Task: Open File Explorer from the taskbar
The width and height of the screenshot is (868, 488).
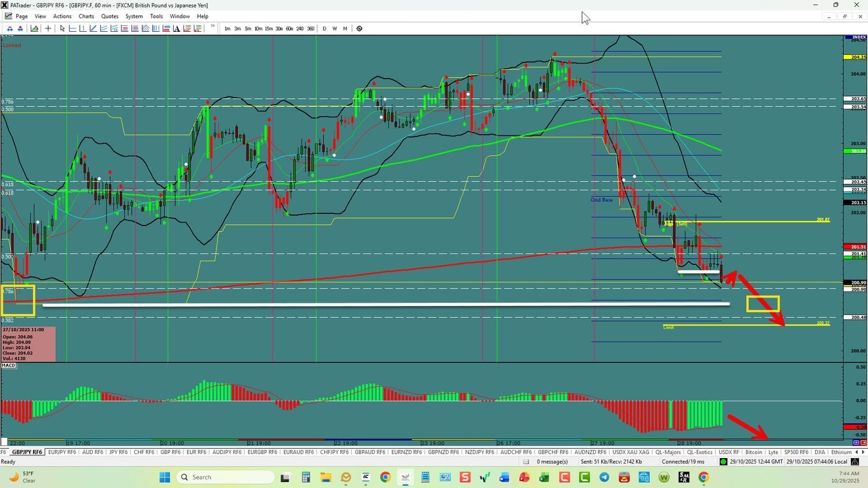Action: coord(325,477)
